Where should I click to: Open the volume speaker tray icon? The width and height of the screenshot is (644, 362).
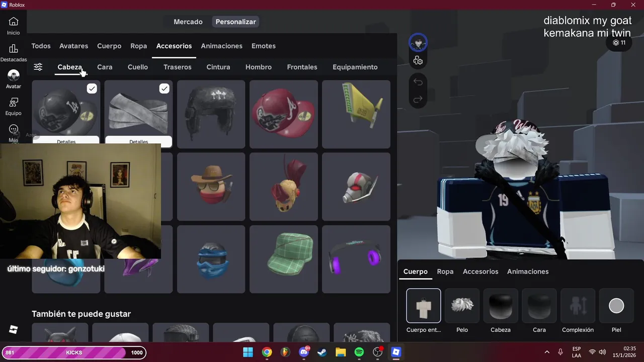point(602,352)
